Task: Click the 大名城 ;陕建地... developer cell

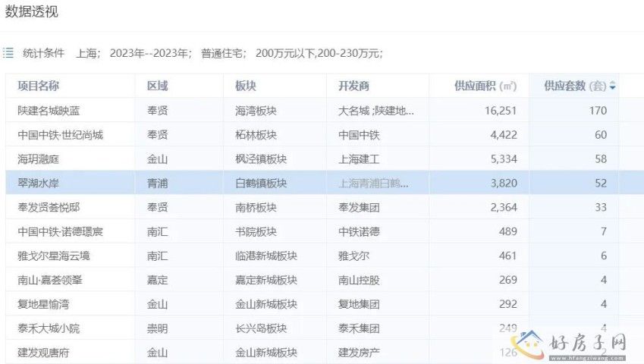Action: pyautogui.click(x=376, y=111)
